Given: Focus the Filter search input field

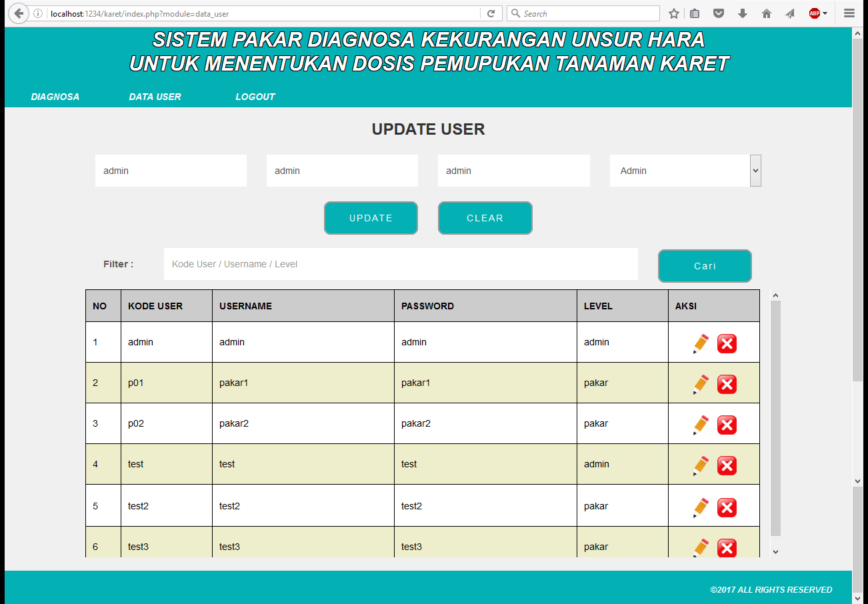Looking at the screenshot, I should pos(401,264).
